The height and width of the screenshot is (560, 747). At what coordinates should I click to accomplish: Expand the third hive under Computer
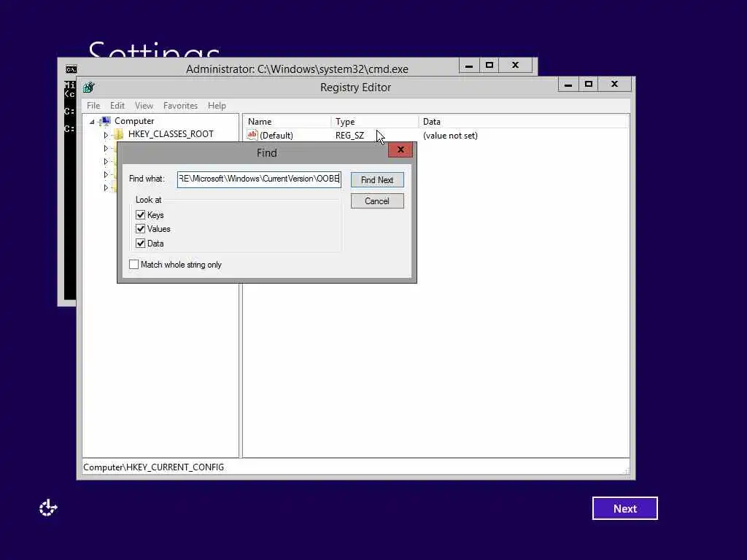(x=106, y=161)
